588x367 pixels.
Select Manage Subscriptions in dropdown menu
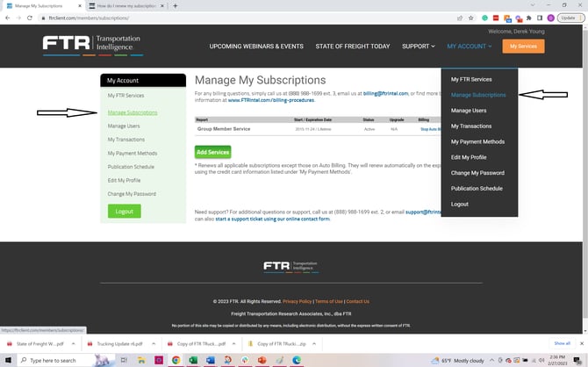(478, 95)
